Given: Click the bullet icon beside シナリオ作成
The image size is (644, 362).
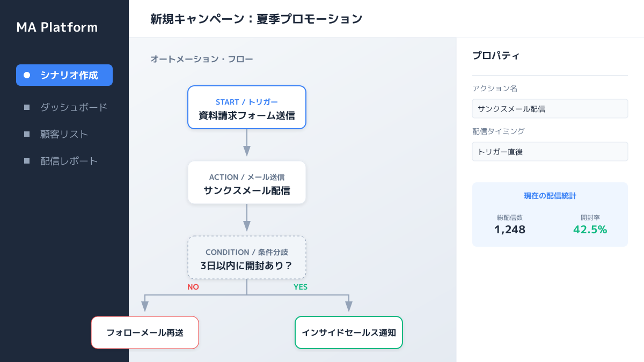Looking at the screenshot, I should pos(27,75).
